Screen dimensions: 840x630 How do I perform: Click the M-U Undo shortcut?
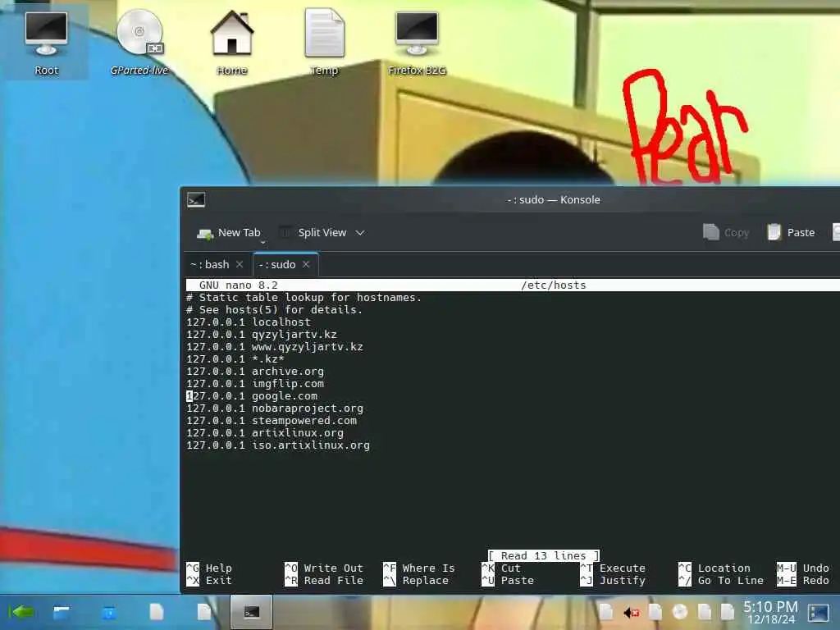coord(802,568)
